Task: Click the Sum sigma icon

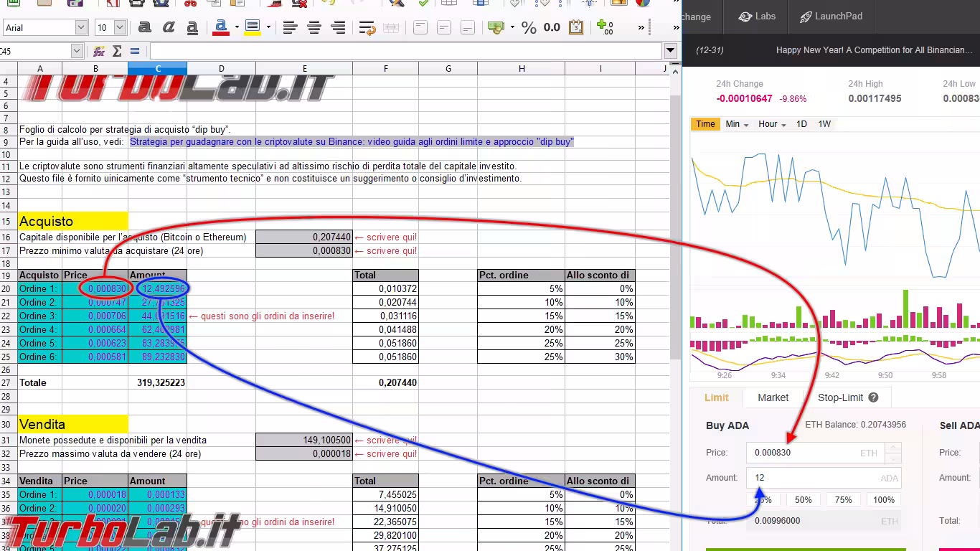Action: click(x=117, y=51)
